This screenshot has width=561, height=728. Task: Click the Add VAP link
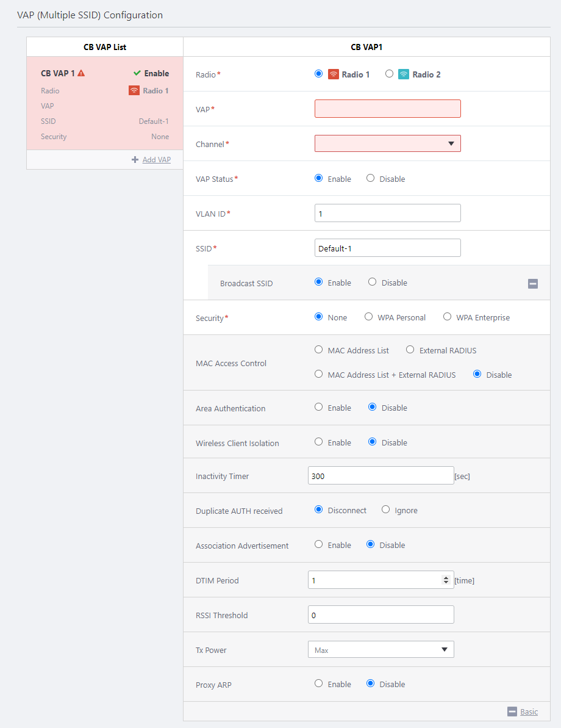pos(156,160)
